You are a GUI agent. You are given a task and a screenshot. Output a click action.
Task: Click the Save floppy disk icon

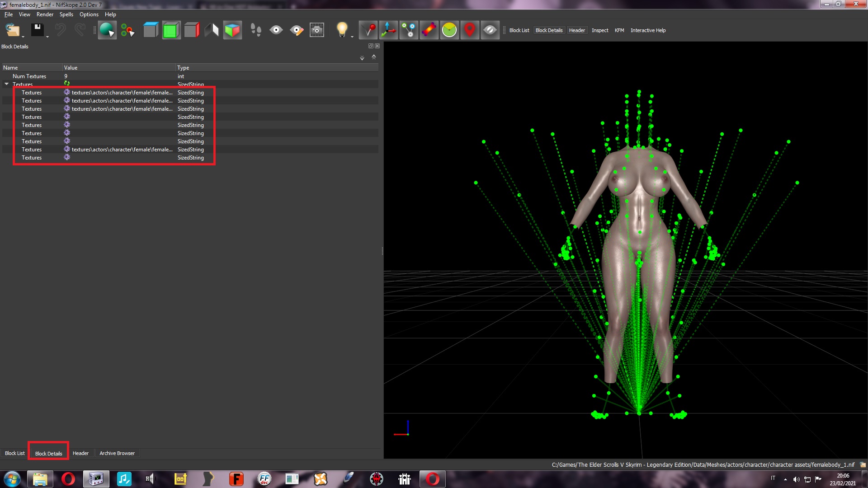(37, 30)
